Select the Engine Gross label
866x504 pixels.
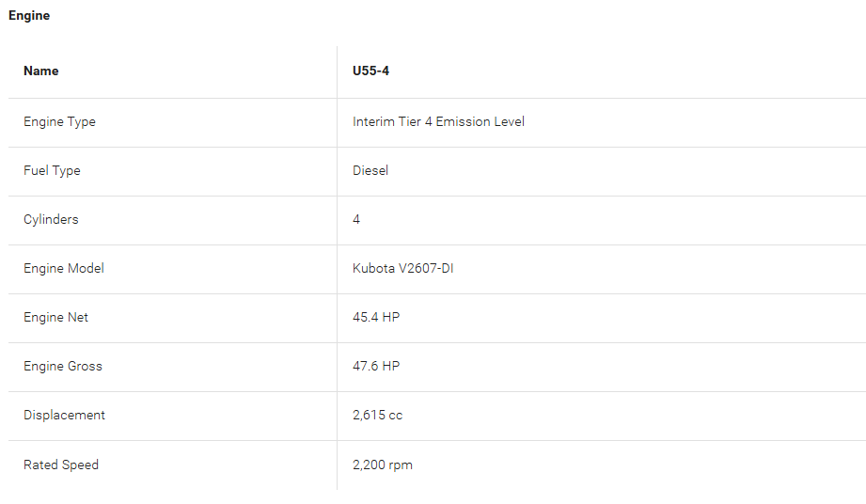pos(63,366)
